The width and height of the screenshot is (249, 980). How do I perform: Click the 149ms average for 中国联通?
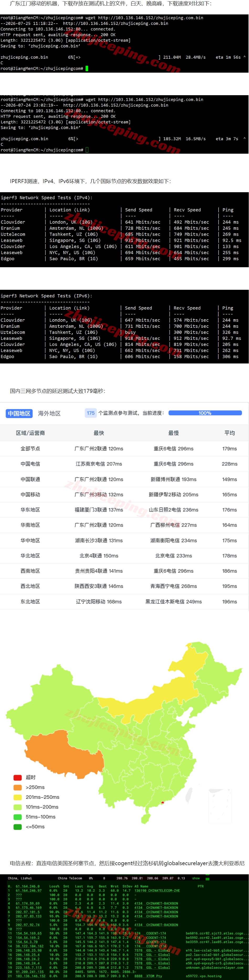(x=230, y=479)
